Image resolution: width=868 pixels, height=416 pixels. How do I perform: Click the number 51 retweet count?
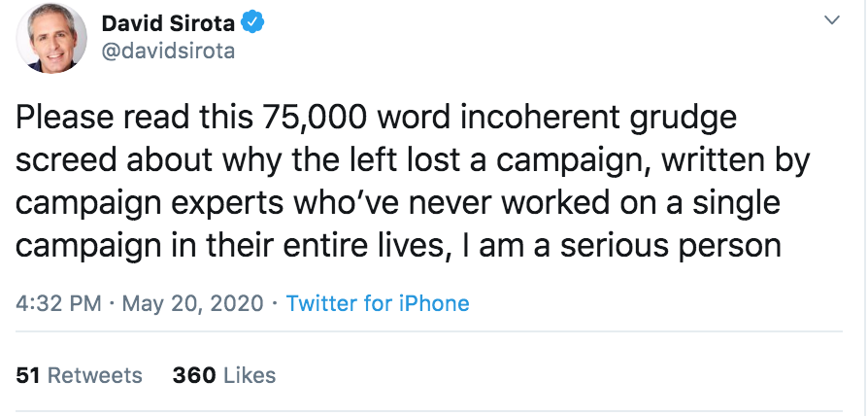[28, 375]
